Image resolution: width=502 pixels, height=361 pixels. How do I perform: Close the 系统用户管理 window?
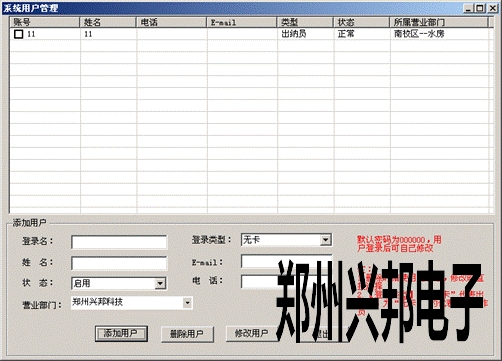(492, 8)
